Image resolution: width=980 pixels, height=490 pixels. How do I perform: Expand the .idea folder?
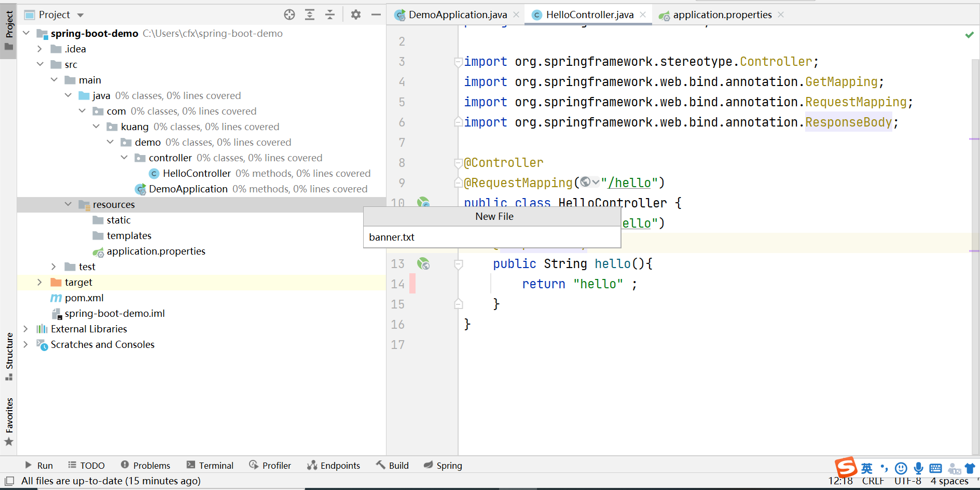pyautogui.click(x=40, y=49)
